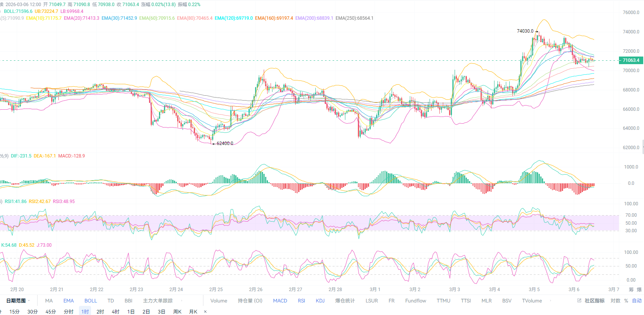Expand the collapsed right side panel handle
The height and width of the screenshot is (315, 644).
point(642,147)
